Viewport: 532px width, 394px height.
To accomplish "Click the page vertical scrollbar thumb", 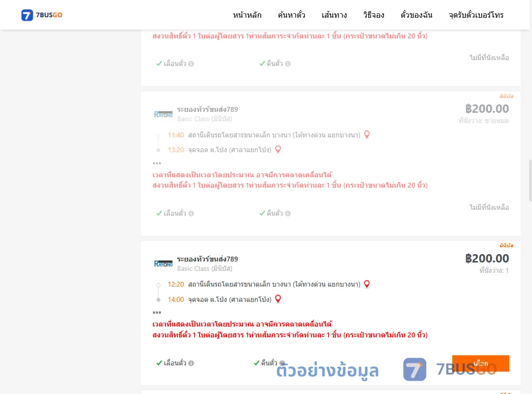I will click(x=531, y=181).
